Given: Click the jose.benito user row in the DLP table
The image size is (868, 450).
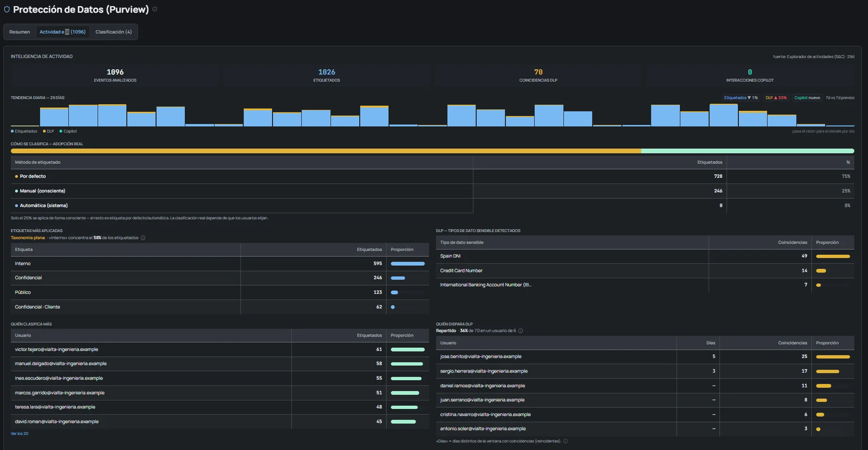Looking at the screenshot, I should [645, 357].
